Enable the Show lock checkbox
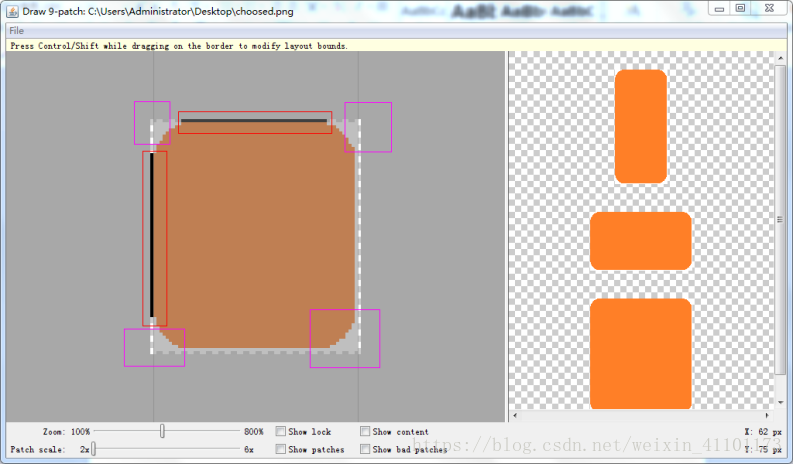 [280, 431]
